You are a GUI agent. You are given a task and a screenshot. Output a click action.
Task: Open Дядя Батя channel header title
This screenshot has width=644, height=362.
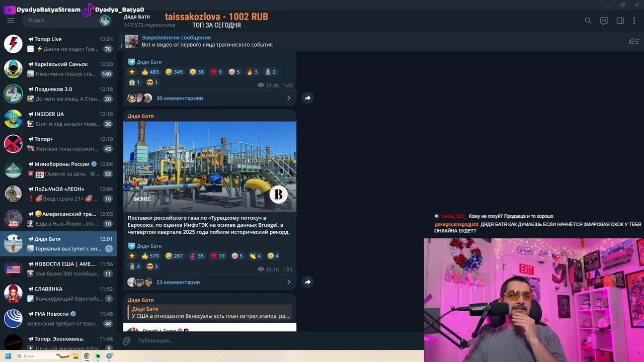(136, 17)
